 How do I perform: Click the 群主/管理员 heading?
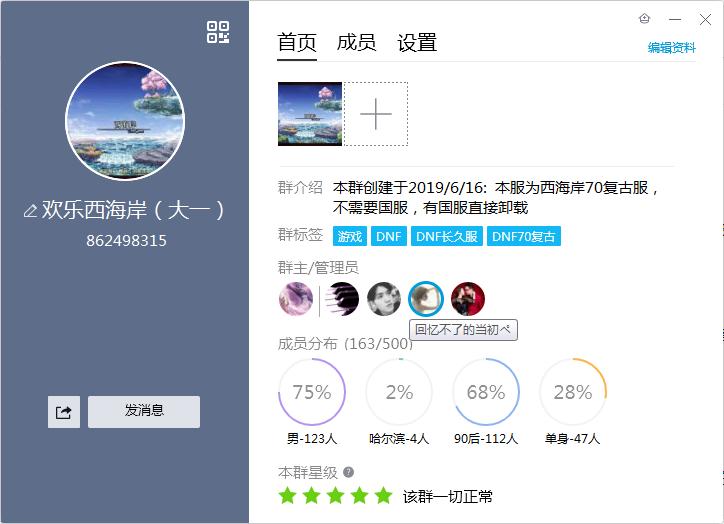[318, 268]
